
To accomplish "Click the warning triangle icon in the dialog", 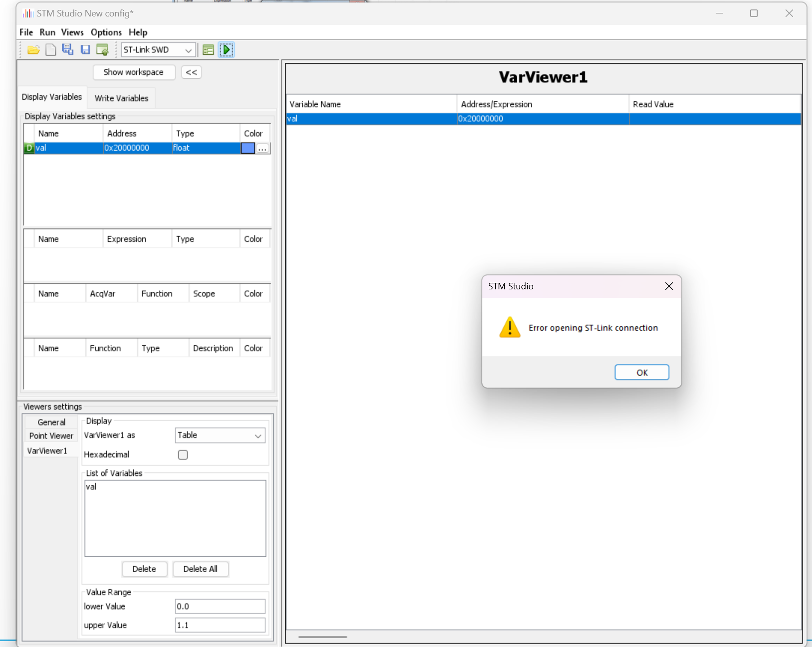I will [510, 327].
